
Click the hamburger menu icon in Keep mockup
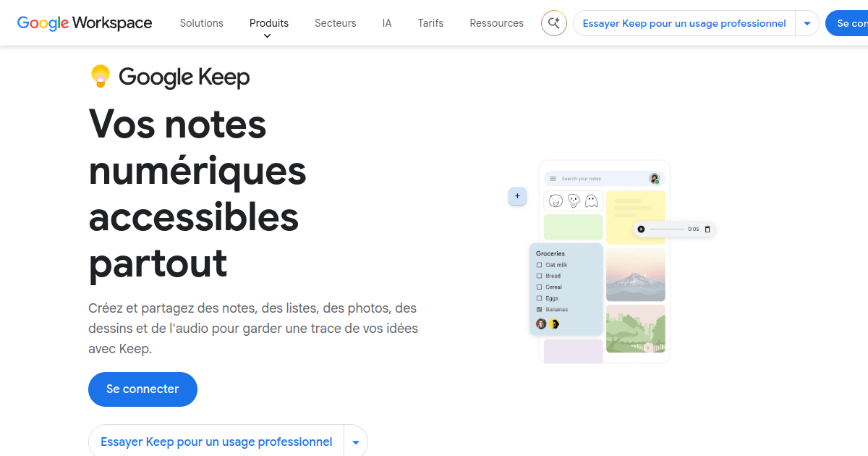click(x=553, y=179)
